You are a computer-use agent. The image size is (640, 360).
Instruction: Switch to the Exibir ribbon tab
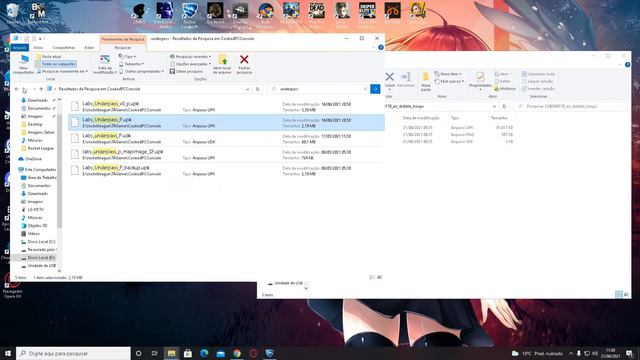click(89, 48)
